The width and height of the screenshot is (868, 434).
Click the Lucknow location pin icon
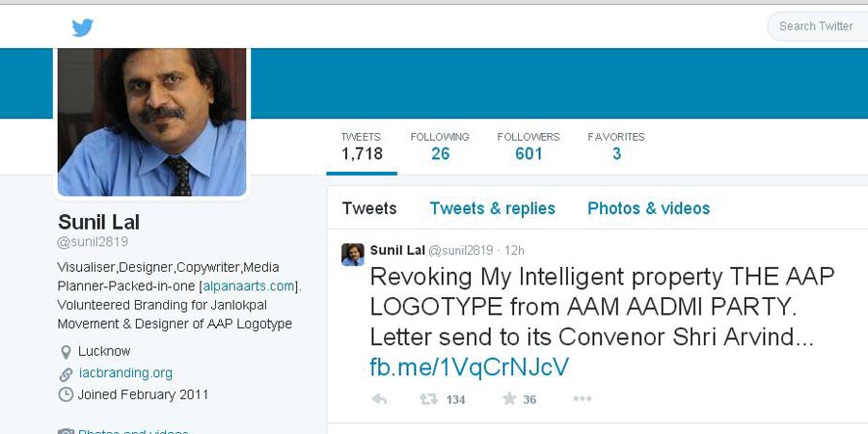click(x=66, y=352)
